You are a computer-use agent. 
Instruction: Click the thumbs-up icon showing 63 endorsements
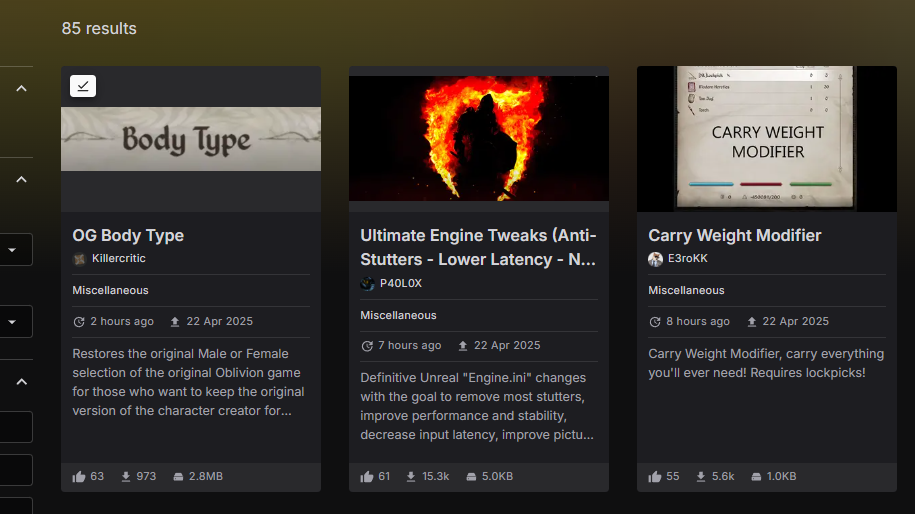[79, 477]
